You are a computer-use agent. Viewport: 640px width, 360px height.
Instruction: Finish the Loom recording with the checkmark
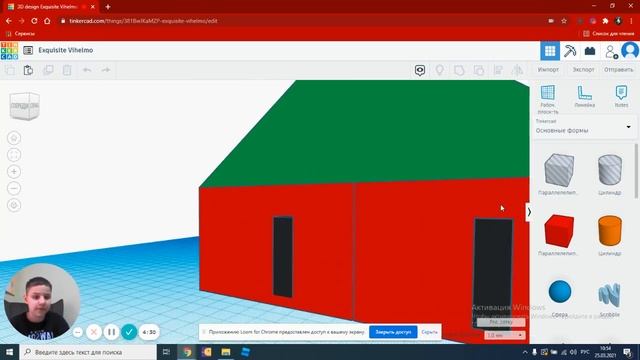tap(129, 332)
